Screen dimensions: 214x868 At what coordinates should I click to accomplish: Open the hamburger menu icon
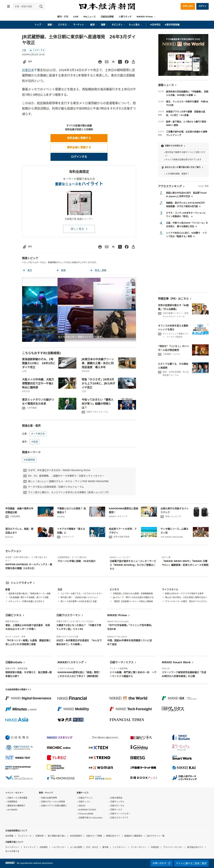(x=8, y=6)
